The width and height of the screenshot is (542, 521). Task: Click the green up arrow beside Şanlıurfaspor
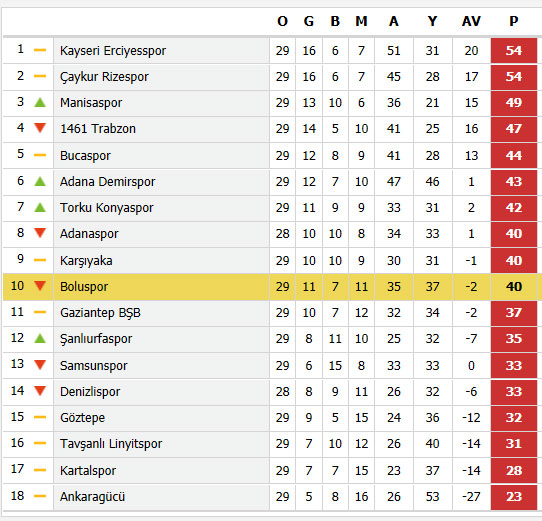click(x=40, y=338)
